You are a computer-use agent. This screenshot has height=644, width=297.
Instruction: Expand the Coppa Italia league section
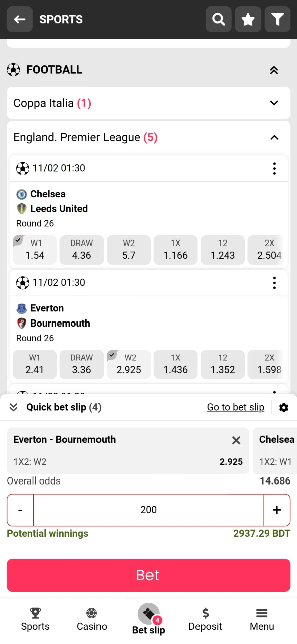274,103
